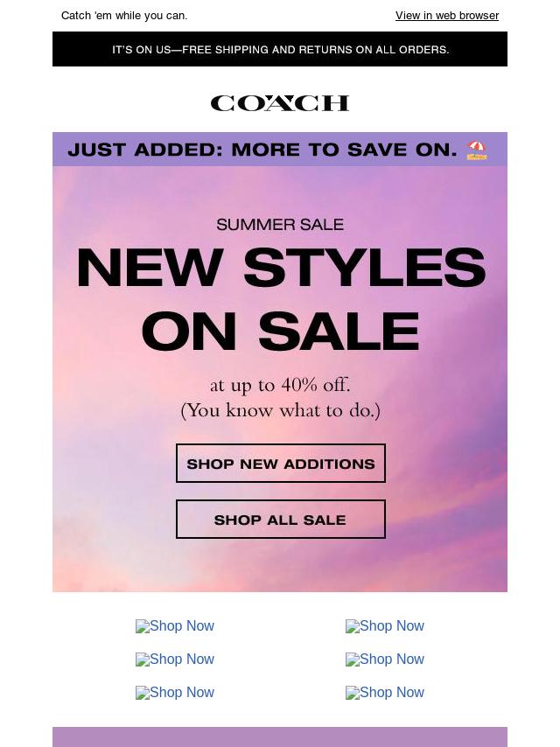The image size is (560, 747).
Task: Select the free shipping and returns banner
Action: pos(280,49)
